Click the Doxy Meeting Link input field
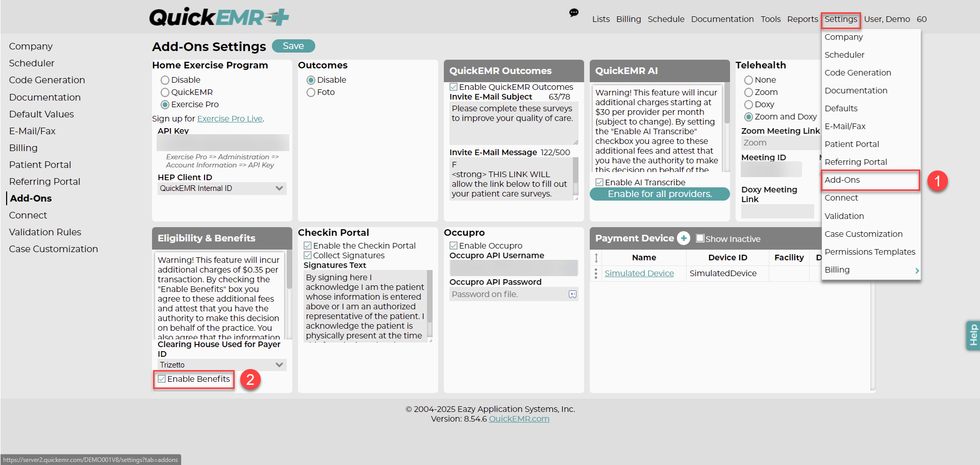 point(777,211)
